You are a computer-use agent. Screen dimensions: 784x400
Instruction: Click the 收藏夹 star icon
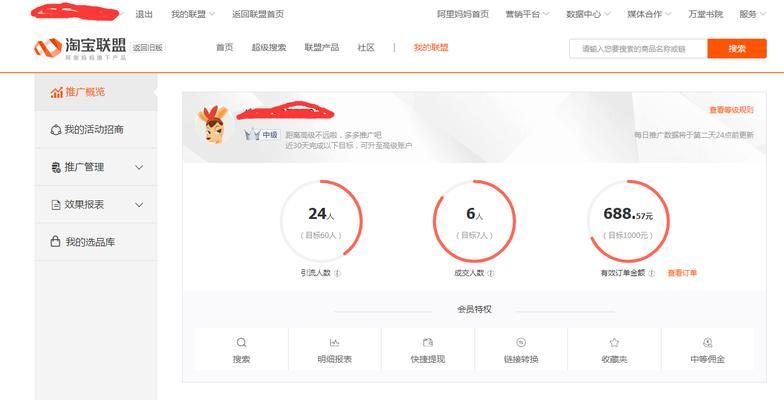pos(614,342)
